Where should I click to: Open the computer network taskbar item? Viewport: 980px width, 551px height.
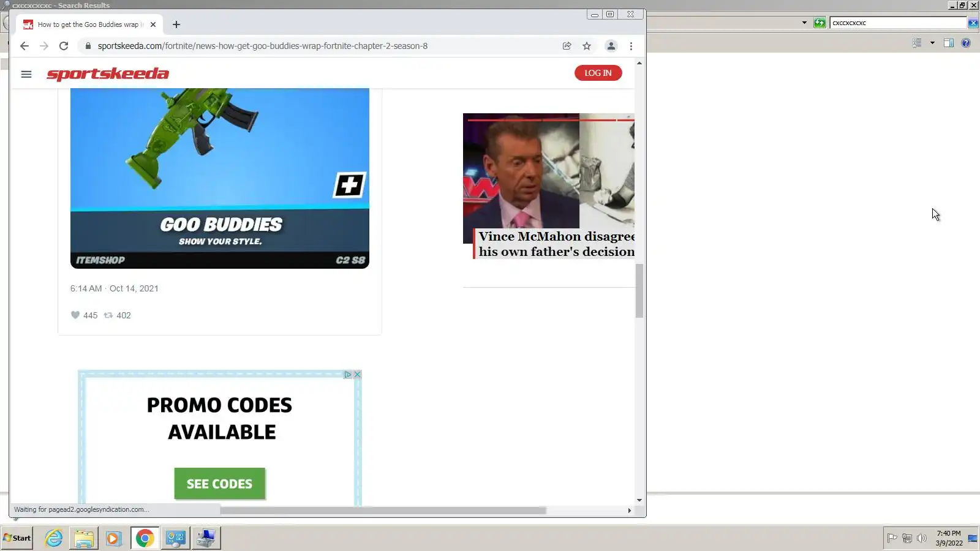point(206,538)
